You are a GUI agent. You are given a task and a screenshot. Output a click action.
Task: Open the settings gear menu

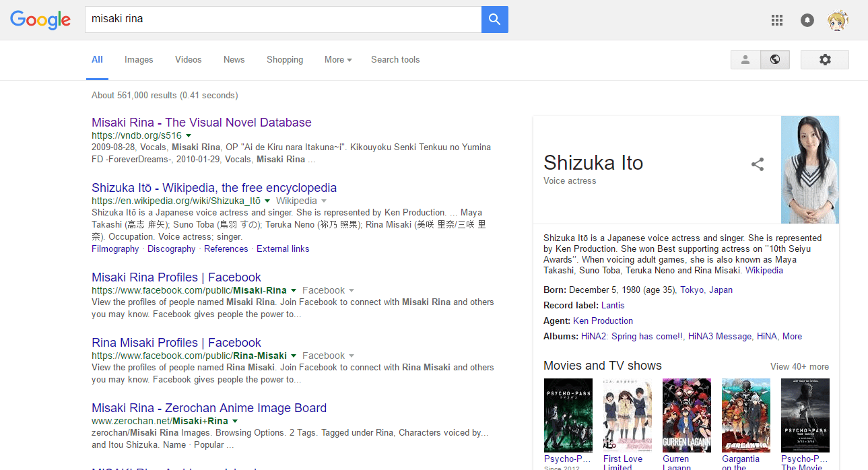tap(825, 59)
